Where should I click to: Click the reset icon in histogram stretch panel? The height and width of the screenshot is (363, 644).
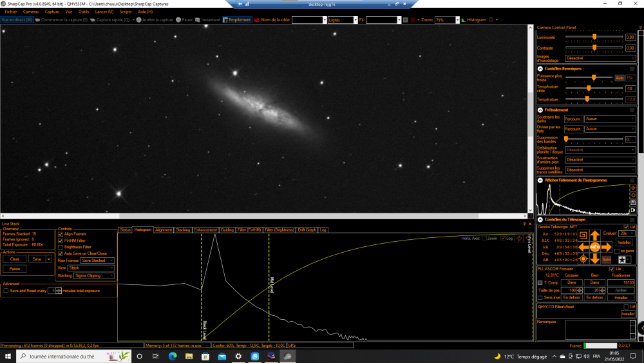coord(633,195)
